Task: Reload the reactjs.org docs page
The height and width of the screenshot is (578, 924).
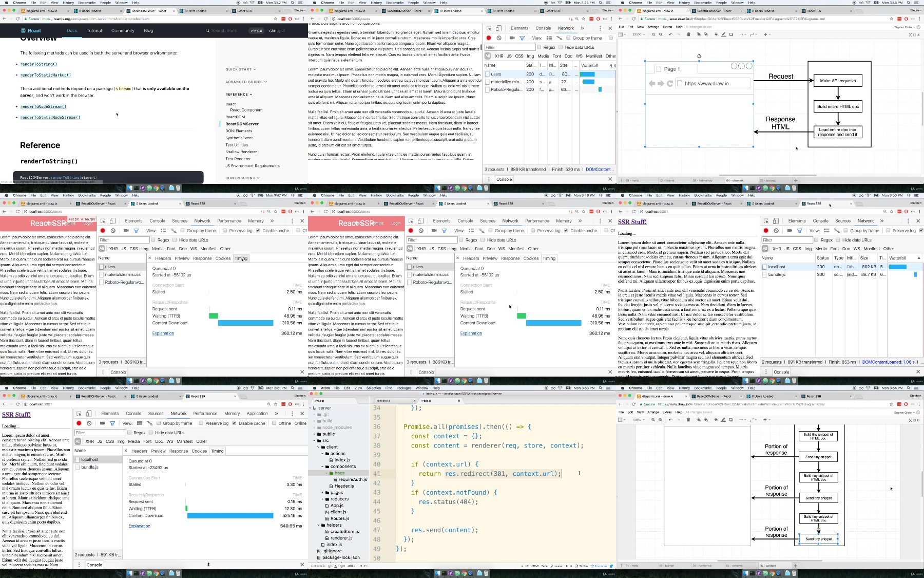Action: coord(18,19)
